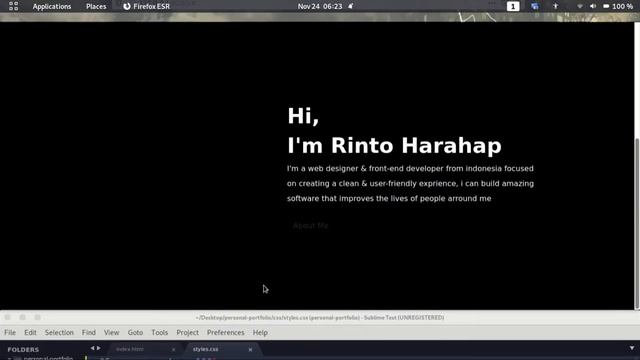Open the accessibility tray icon
This screenshot has width=640, height=360.
click(x=556, y=7)
